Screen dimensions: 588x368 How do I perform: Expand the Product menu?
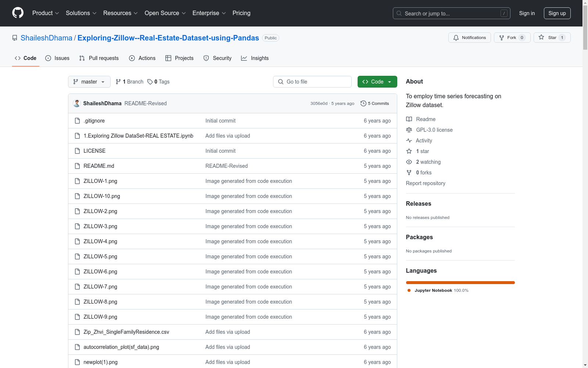[x=46, y=13]
